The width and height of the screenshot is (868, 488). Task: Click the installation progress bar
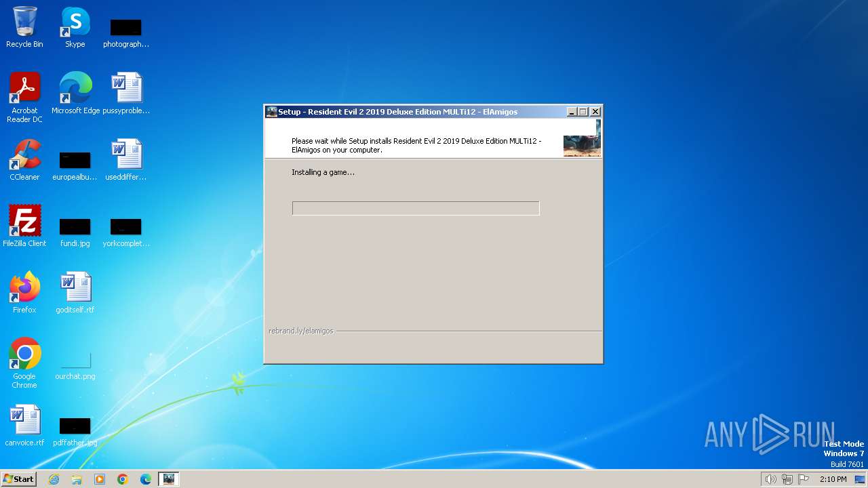(416, 208)
